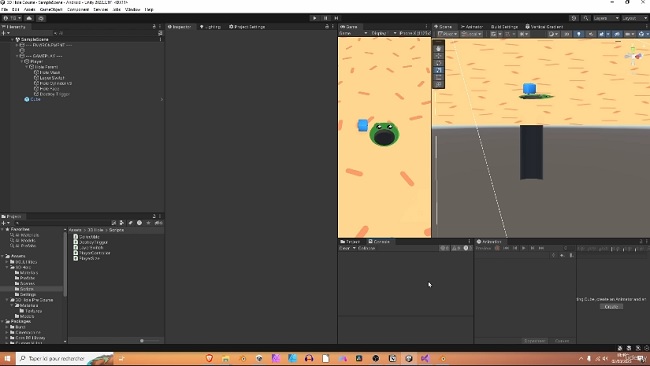Click the Create button in Animation panel
The width and height of the screenshot is (650, 366).
pyautogui.click(x=611, y=307)
